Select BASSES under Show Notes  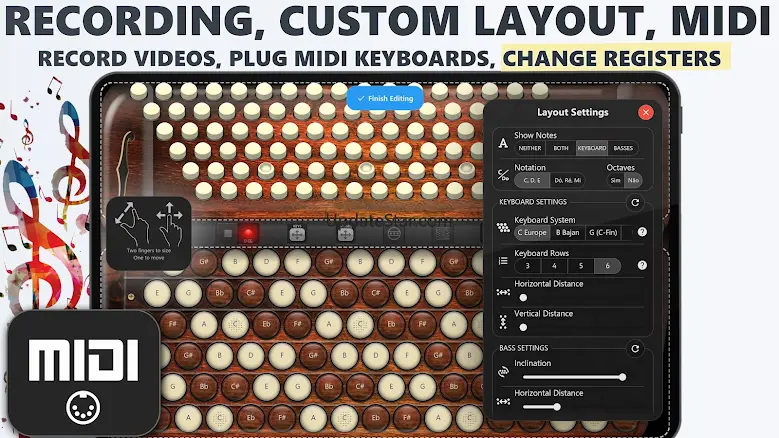[623, 148]
